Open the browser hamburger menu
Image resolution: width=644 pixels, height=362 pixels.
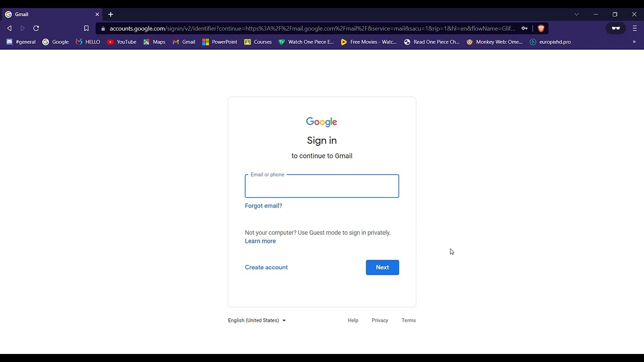(634, 29)
